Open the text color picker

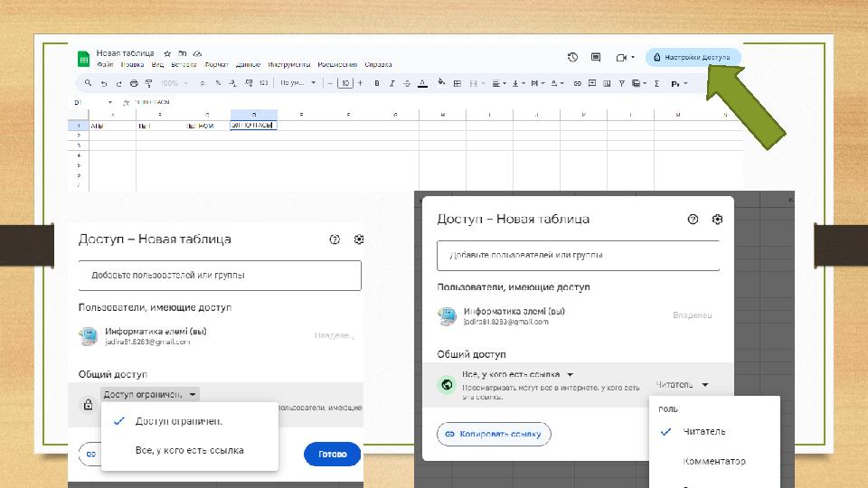(x=422, y=83)
